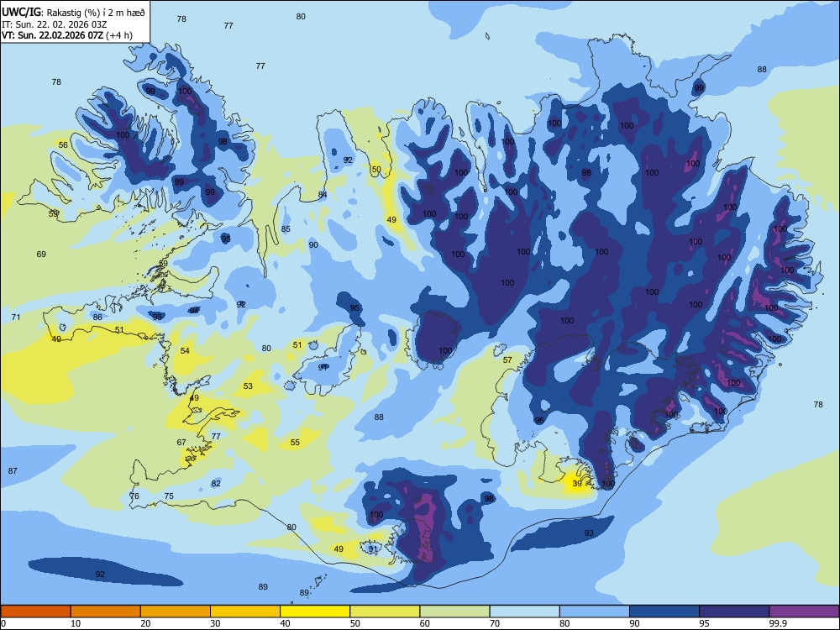
Task: Click the medium blue 80–90 legend swatch
Action: [595, 612]
